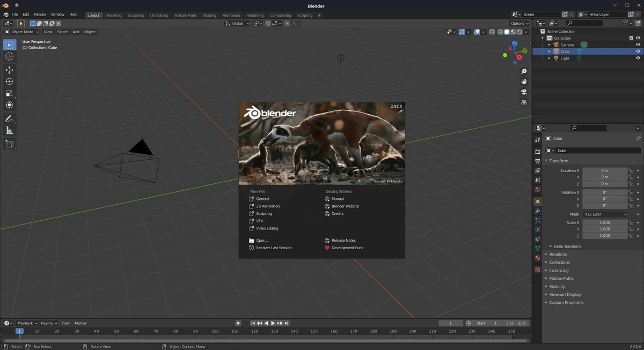Hide the Cube in the outliner
This screenshot has height=350, width=644.
(638, 51)
